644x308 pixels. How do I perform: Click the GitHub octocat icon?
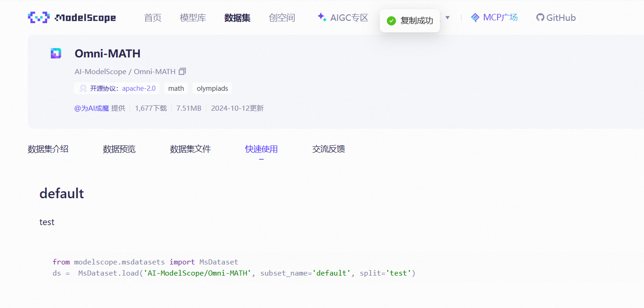[x=540, y=18]
